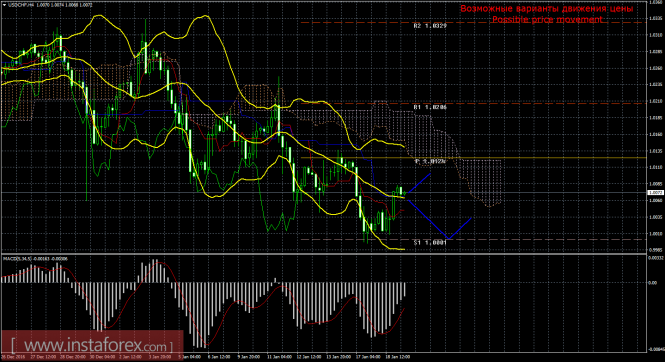The width and height of the screenshot is (665, 362).
Task: Click the R2 1.0329 resistance label
Action: [x=430, y=26]
